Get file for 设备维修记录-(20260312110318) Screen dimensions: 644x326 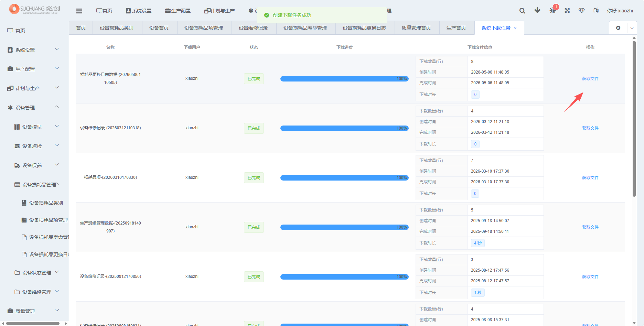tap(590, 128)
